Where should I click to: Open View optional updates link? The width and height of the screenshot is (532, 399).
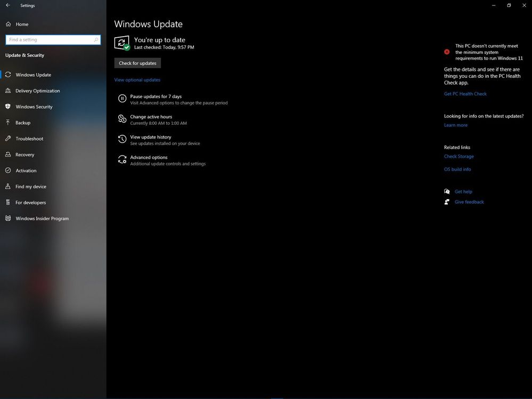[x=137, y=80]
